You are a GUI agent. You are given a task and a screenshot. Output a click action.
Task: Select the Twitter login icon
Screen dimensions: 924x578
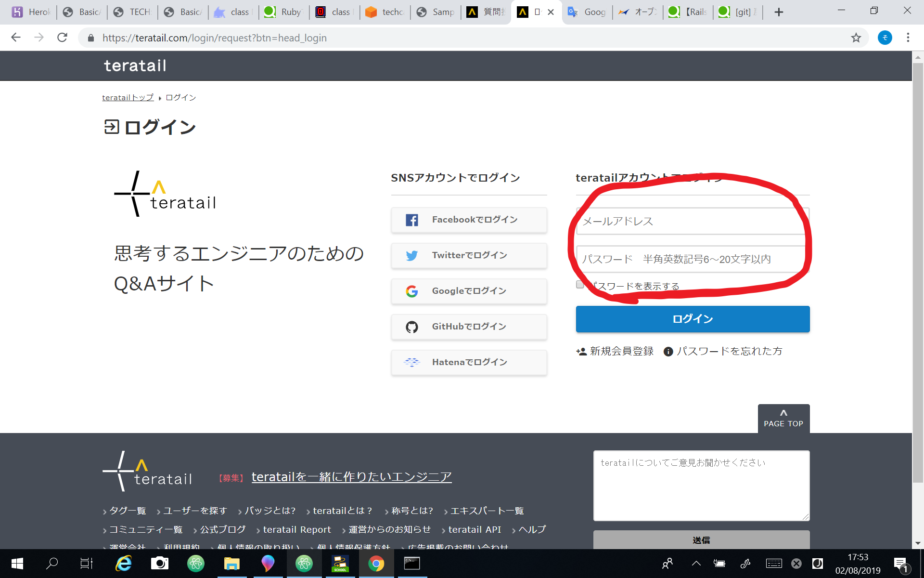click(412, 255)
